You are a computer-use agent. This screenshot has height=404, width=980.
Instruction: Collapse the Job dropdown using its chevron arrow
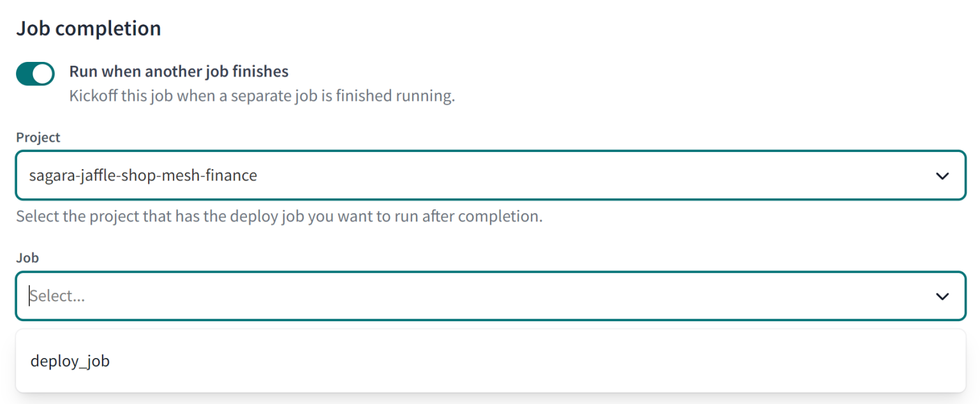[942, 296]
